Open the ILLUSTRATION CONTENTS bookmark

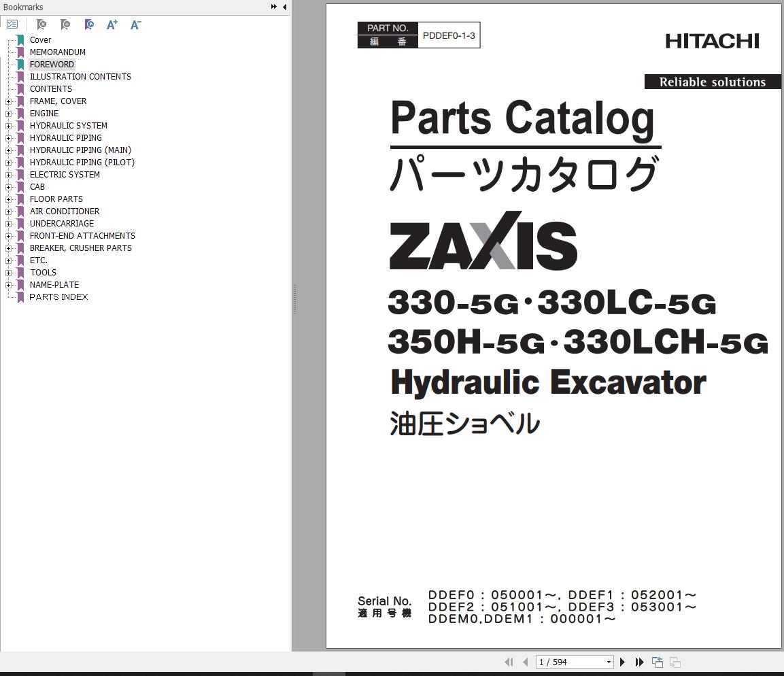pyautogui.click(x=80, y=76)
